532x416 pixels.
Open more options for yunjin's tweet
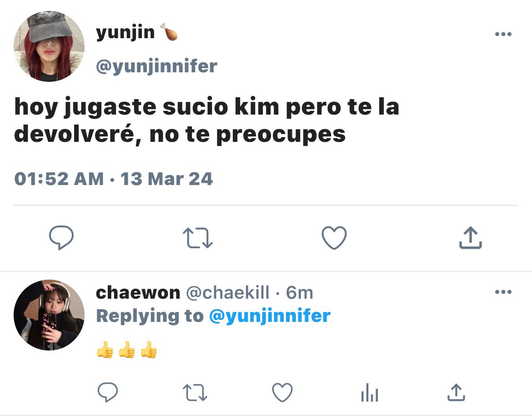point(503,34)
